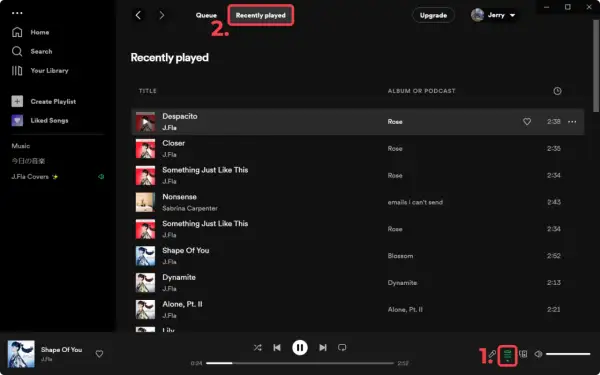Seek in the song progress bar
600x375 pixels.
tap(300, 363)
